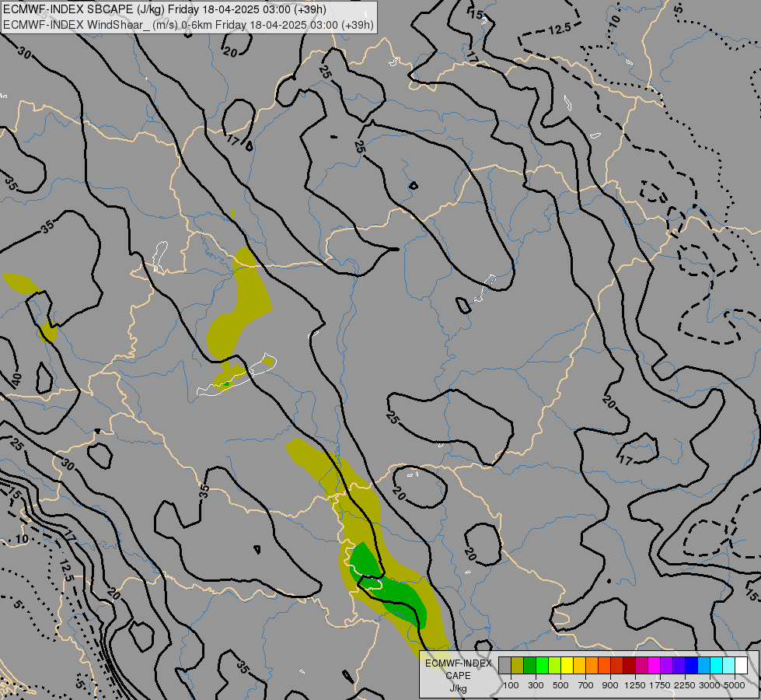Pick the pure yellow legend swatch
Viewport: 761px width, 700px height.
click(x=567, y=666)
